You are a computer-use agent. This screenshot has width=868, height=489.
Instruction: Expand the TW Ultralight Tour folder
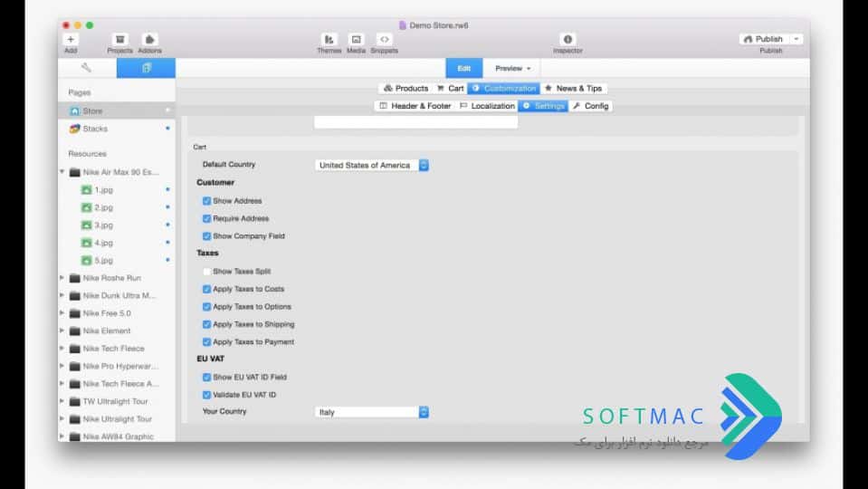62,401
